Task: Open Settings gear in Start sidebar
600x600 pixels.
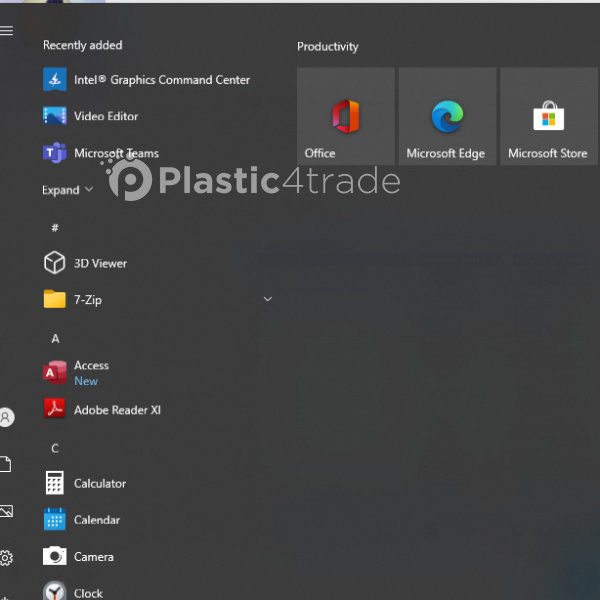Action: tap(7, 558)
